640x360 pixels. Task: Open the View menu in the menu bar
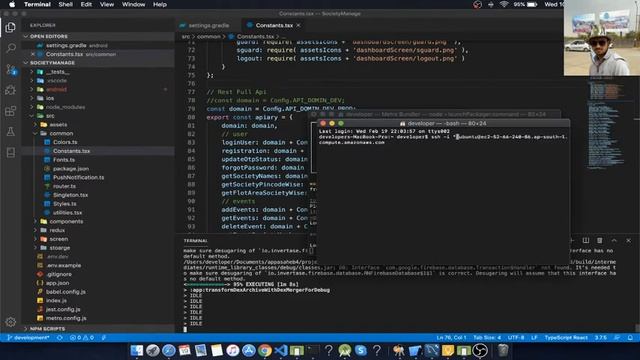pos(107,4)
